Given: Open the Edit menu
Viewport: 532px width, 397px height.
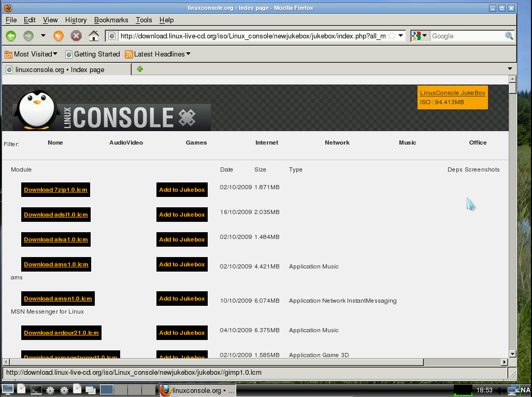Looking at the screenshot, I should point(30,20).
